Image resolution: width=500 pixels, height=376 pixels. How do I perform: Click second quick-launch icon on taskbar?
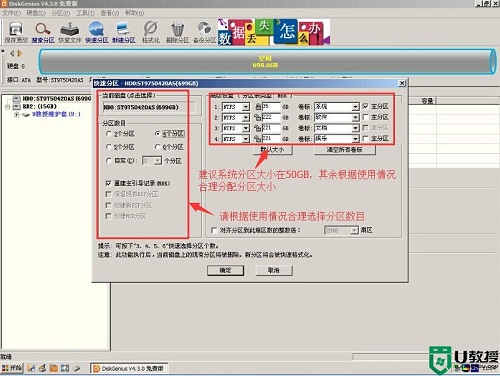point(42,368)
